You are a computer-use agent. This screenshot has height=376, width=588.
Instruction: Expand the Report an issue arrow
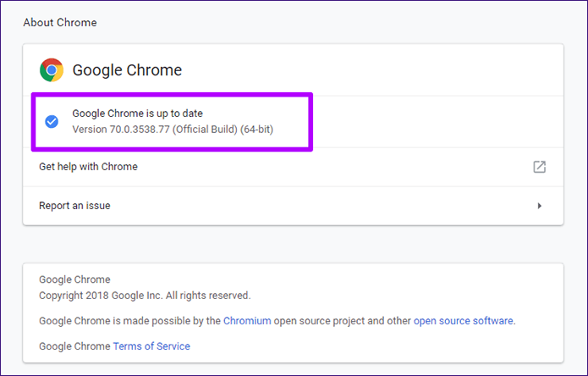pyautogui.click(x=539, y=206)
